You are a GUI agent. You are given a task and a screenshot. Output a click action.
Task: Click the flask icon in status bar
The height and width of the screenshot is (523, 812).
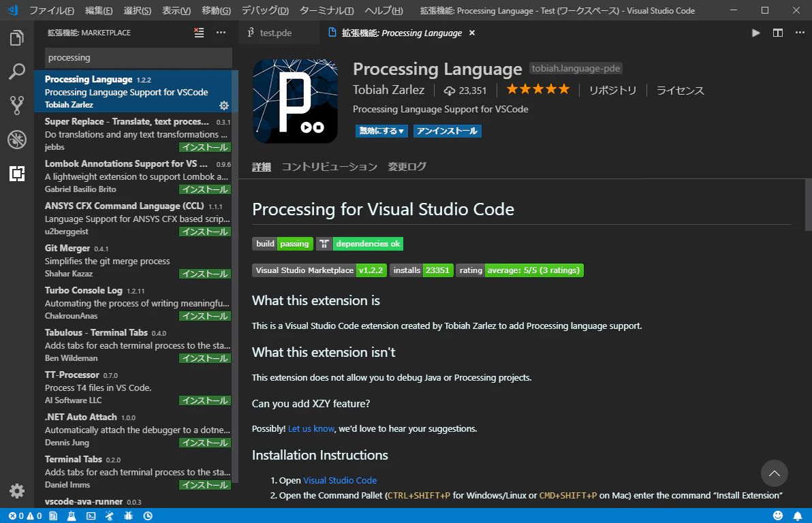pos(72,516)
